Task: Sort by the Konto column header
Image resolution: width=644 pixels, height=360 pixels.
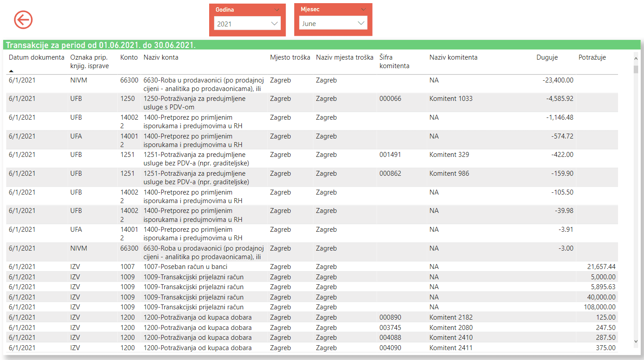Action: click(x=129, y=57)
